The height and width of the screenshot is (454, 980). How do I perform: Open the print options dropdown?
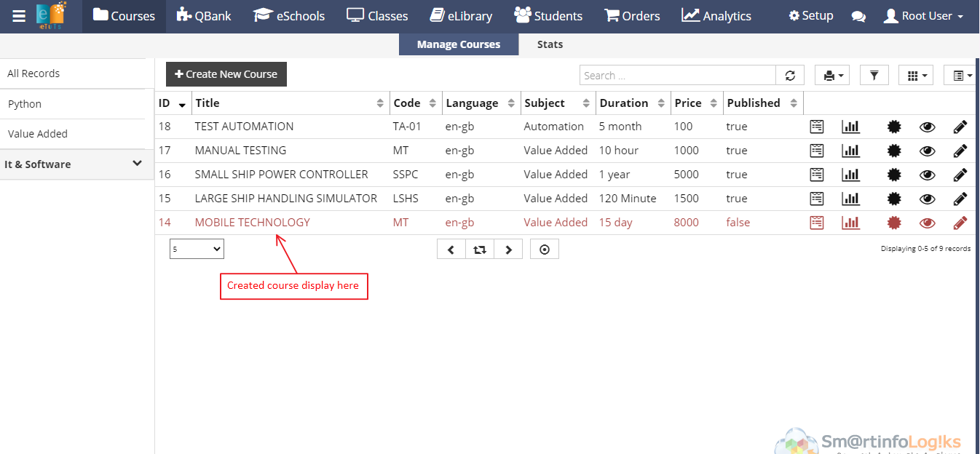834,75
